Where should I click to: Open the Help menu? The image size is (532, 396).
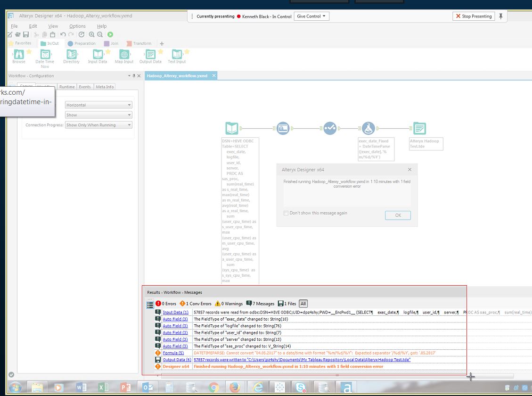(x=102, y=26)
